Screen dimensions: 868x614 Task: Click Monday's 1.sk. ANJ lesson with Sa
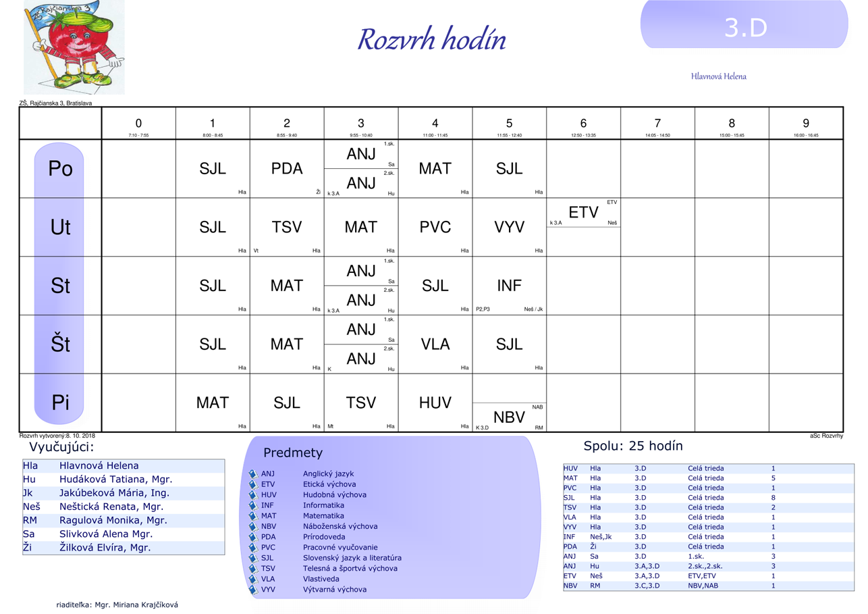point(361,154)
